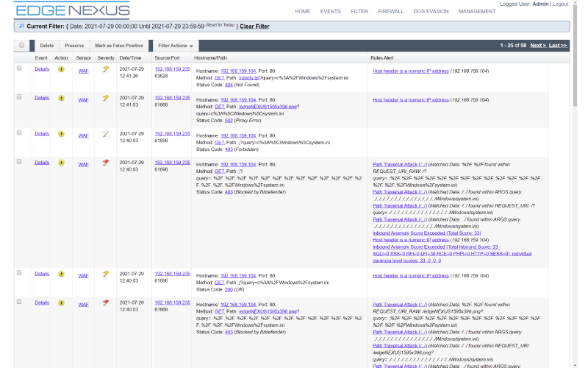Open the Filter Actions dropdown
Screen dimensions: 588x368
pos(176,46)
